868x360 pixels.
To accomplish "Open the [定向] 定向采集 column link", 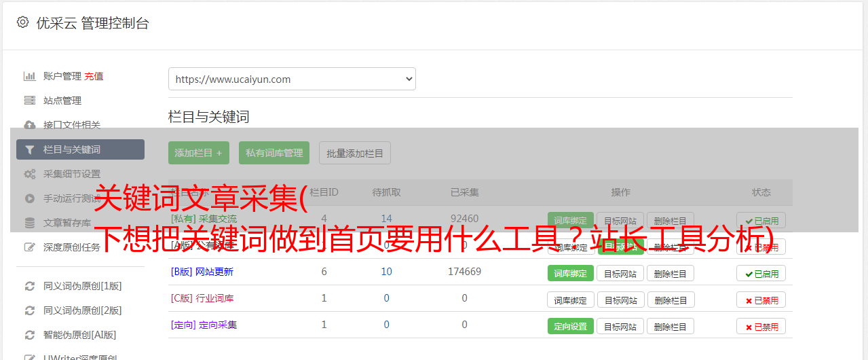I will [204, 325].
